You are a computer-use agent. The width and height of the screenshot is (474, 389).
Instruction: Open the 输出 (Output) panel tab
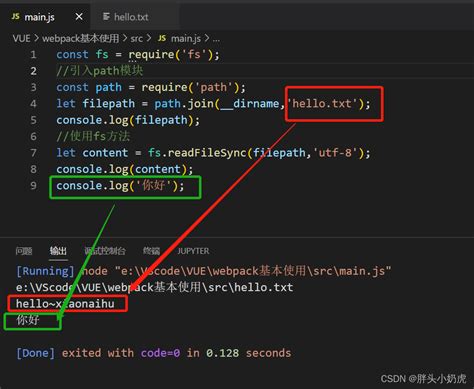pyautogui.click(x=58, y=251)
